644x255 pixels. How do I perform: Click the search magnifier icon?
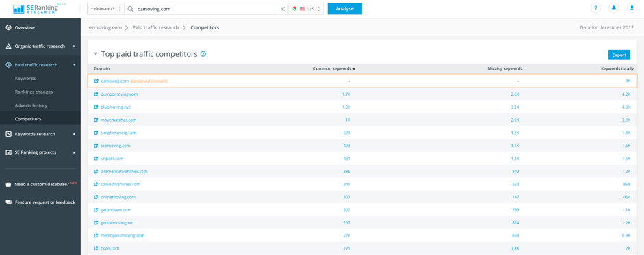tap(131, 9)
